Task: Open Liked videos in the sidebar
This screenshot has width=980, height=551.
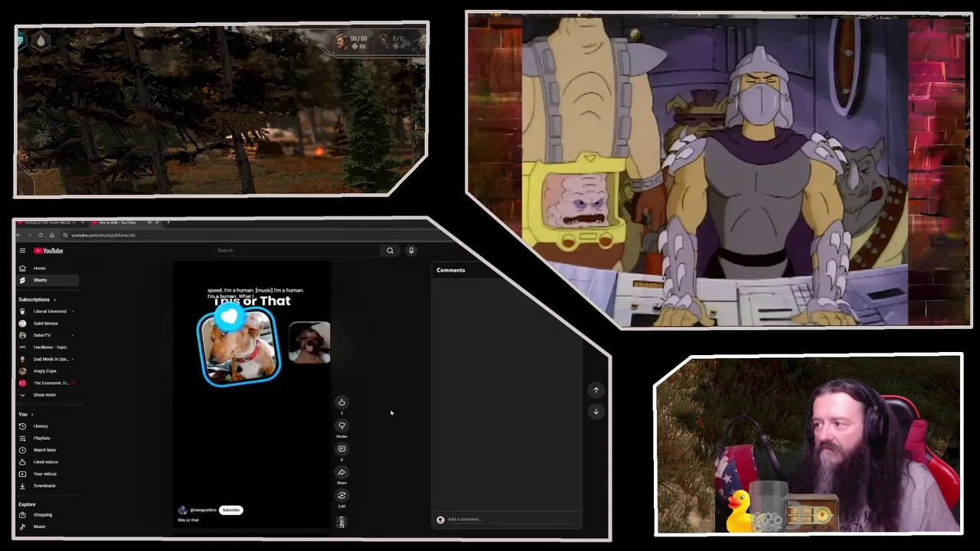Action: tap(47, 461)
